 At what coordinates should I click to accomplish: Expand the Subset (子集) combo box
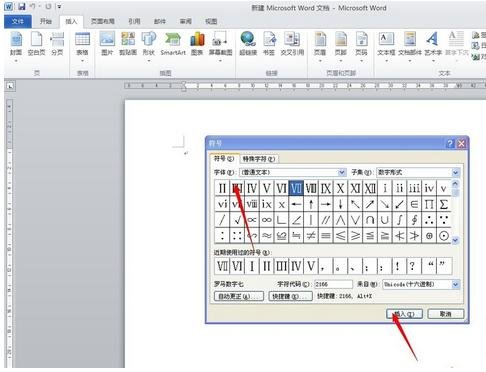pos(455,172)
